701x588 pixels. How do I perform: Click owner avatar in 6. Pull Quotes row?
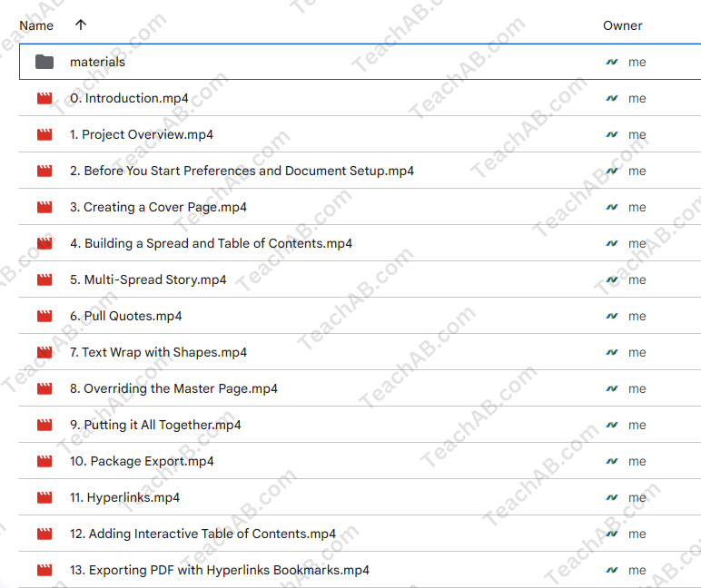[612, 316]
